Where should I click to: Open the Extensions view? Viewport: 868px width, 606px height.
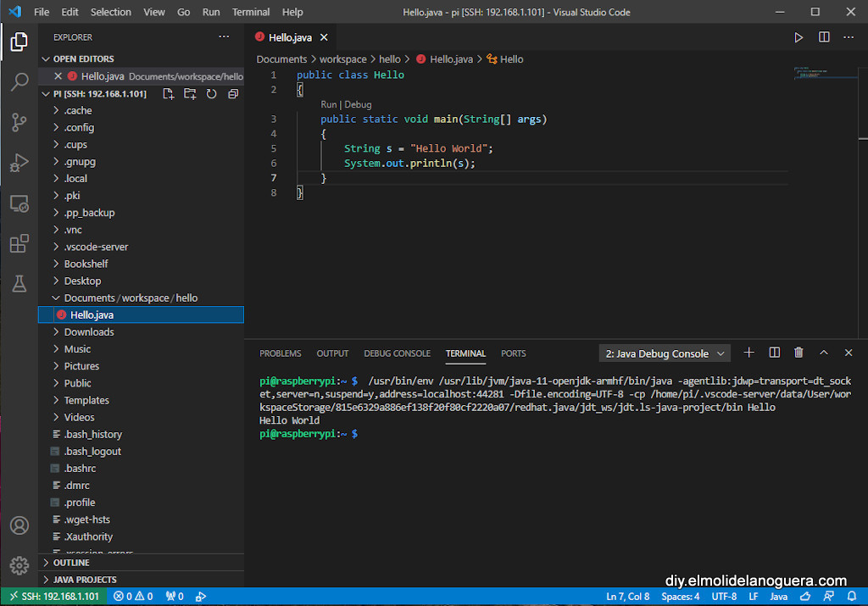coord(19,244)
